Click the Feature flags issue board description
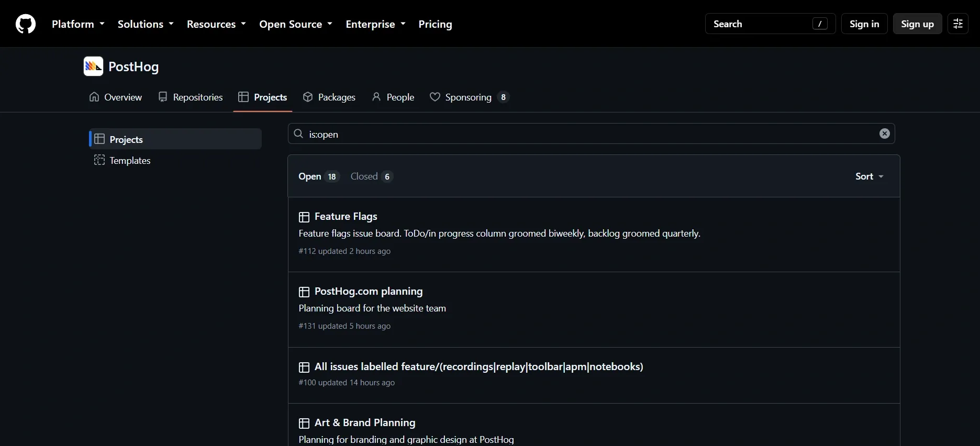The height and width of the screenshot is (446, 980). point(499,233)
